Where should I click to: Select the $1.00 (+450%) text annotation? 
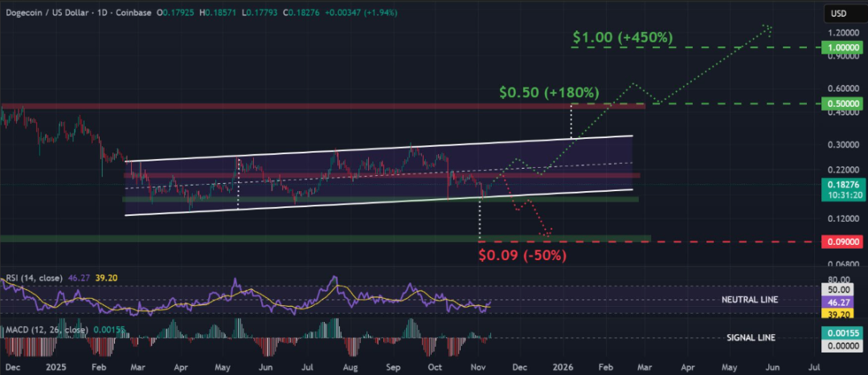click(622, 38)
